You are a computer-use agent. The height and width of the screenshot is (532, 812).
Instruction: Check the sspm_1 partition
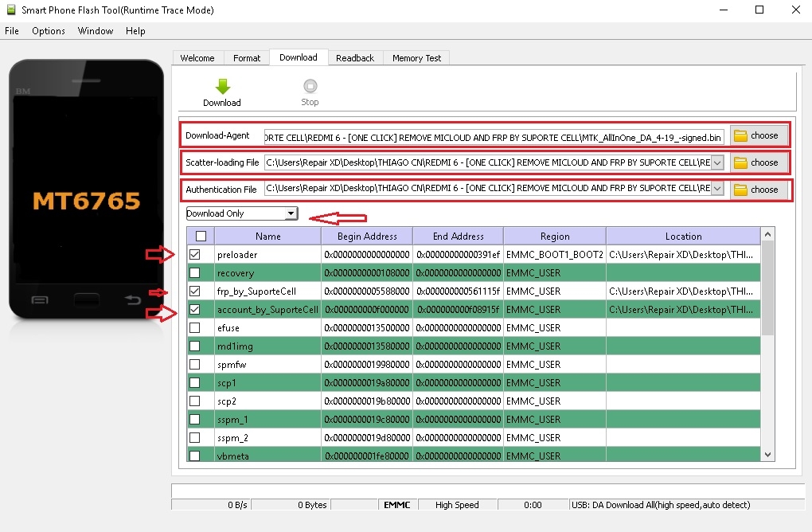pos(195,419)
